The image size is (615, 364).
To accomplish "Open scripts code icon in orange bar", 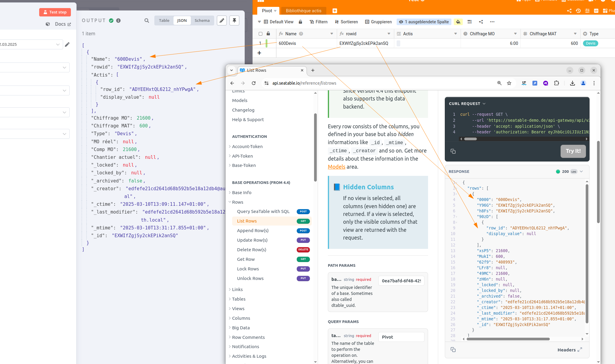I will coord(596,11).
